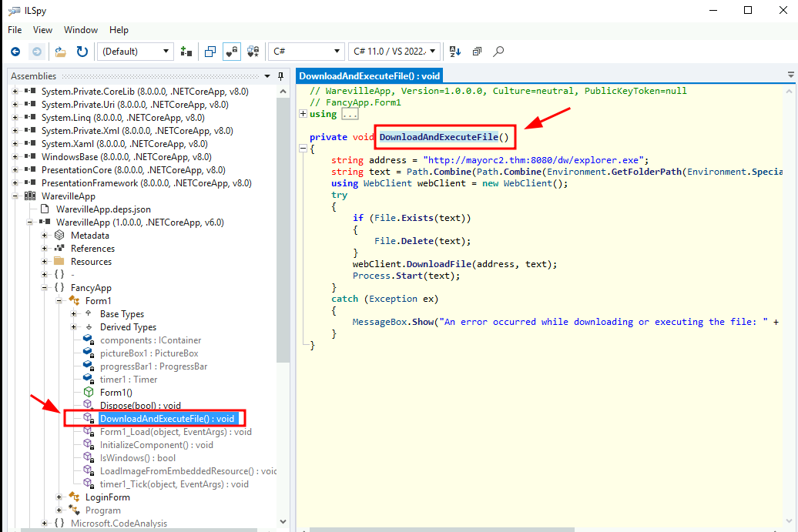This screenshot has height=532, width=798.
Task: Open the document tab list arrow
Action: 791,75
